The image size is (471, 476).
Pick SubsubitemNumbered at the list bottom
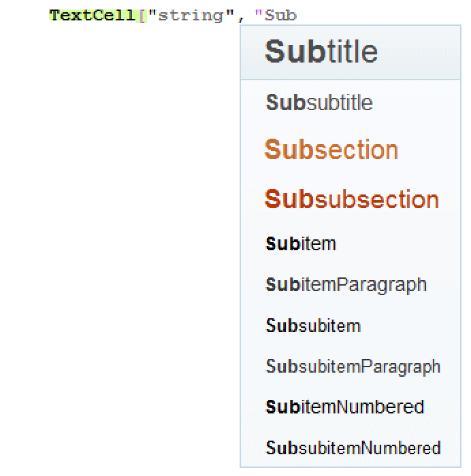353,448
